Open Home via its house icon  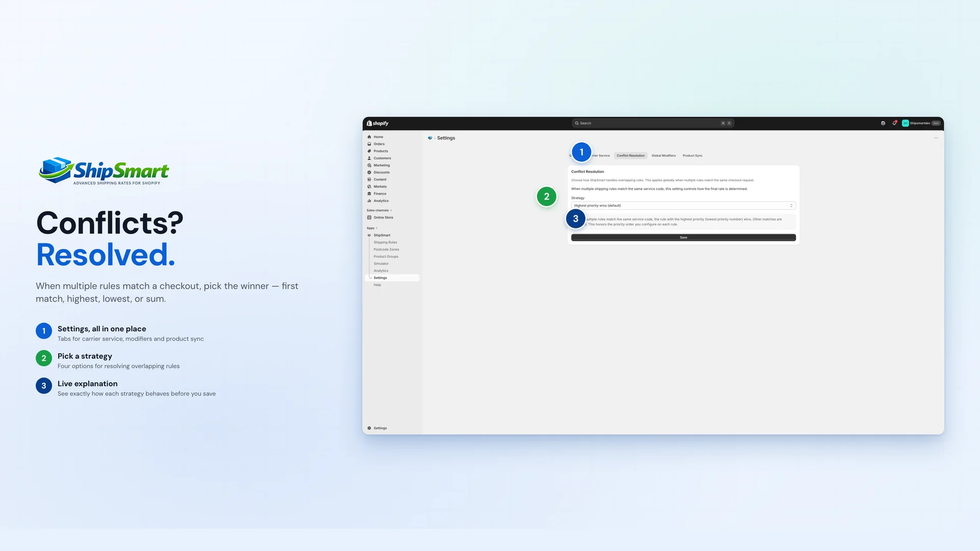pyautogui.click(x=369, y=137)
